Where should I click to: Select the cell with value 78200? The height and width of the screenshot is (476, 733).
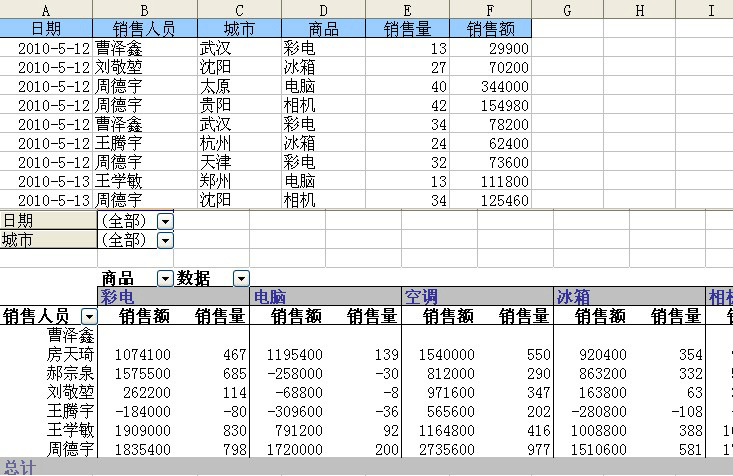[x=490, y=124]
